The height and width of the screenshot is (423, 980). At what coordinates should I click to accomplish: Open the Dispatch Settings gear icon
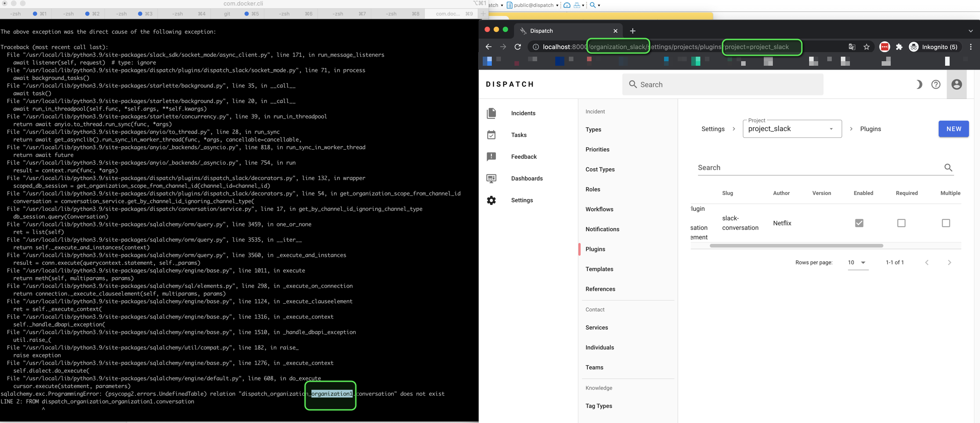[491, 200]
